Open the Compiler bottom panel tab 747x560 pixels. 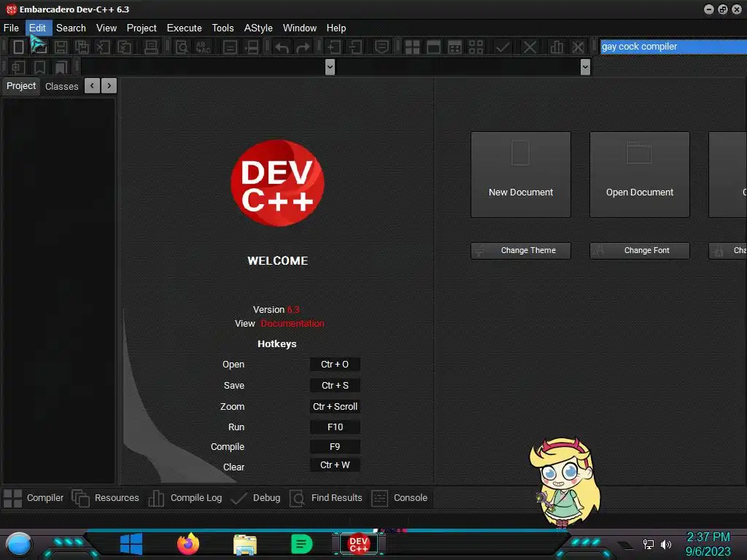tap(34, 498)
